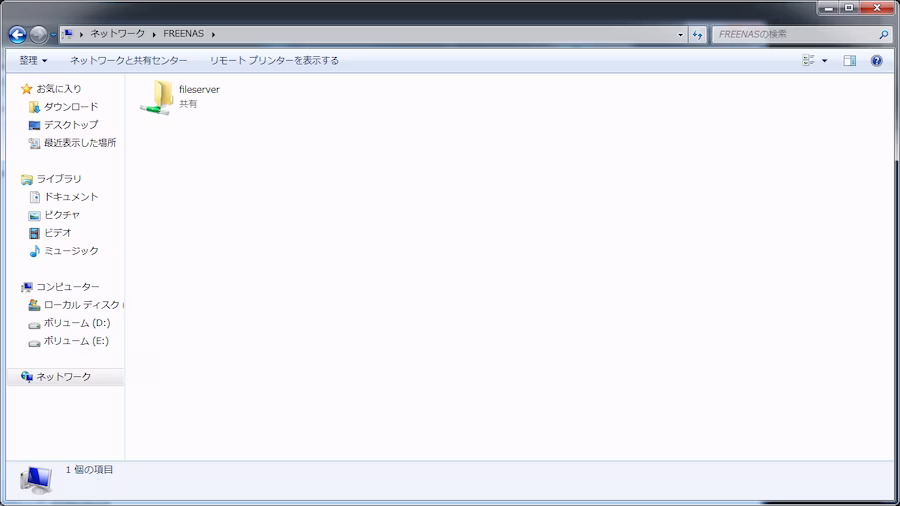Click the ミュージック music note icon
Screen dimensions: 900x506
pos(34,251)
